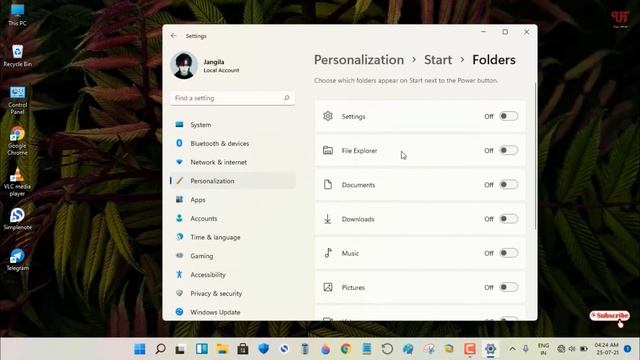Click the ENG IN language indicator
The width and height of the screenshot is (640, 360).
coord(543,349)
